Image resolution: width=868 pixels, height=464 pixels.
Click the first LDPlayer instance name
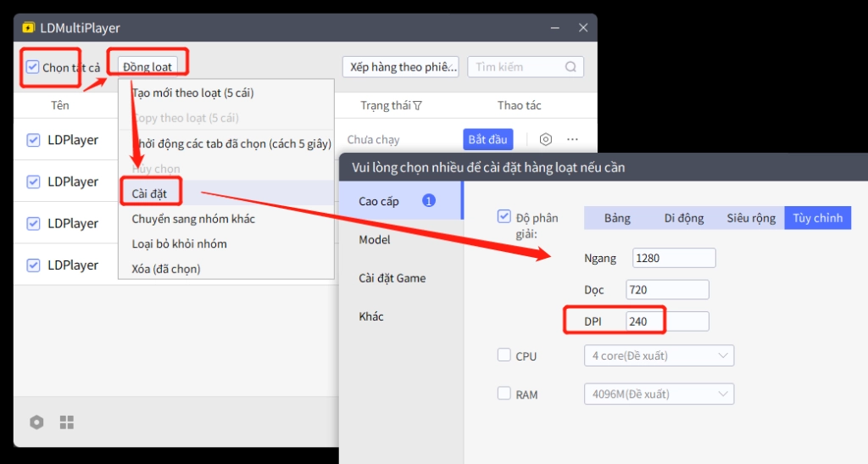[x=73, y=139]
